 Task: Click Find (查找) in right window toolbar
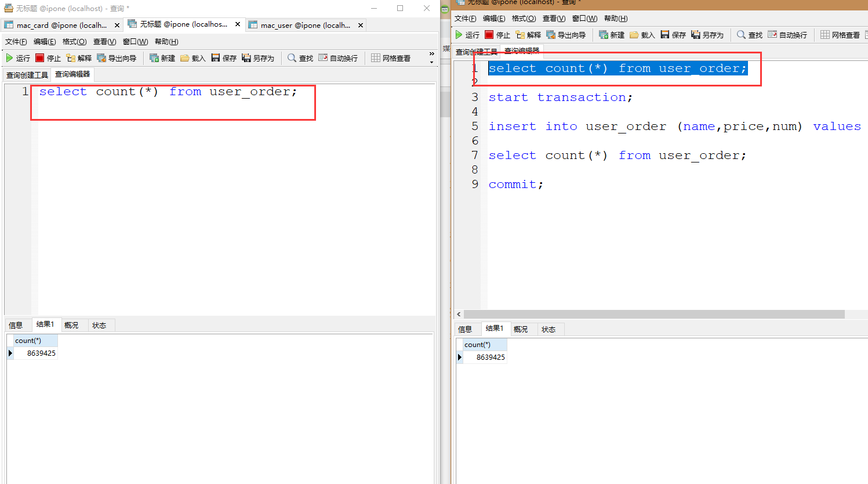(750, 35)
